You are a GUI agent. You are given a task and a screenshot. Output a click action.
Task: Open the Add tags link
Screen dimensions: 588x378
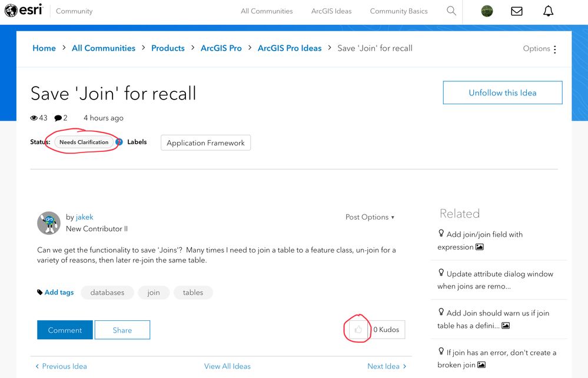[x=59, y=293]
